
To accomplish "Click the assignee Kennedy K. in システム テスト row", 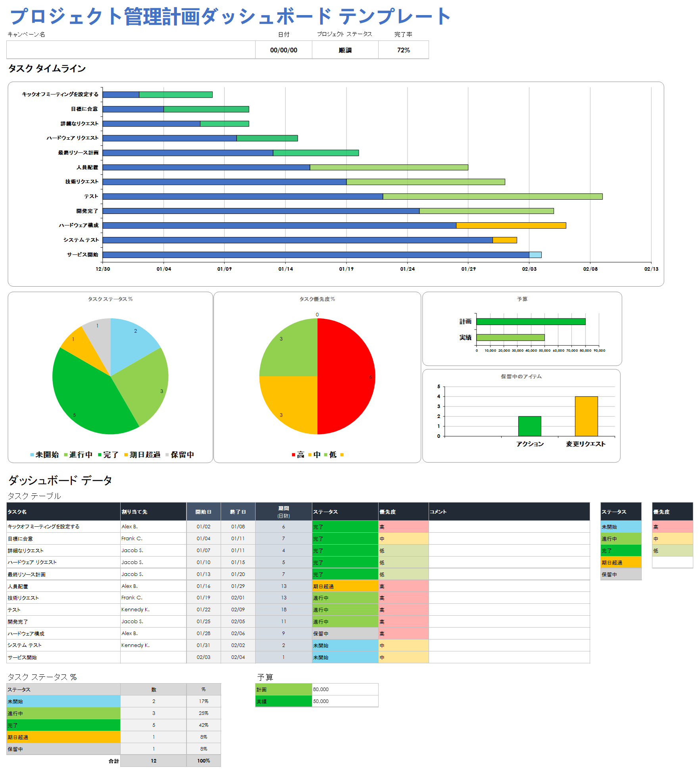I will [x=153, y=645].
